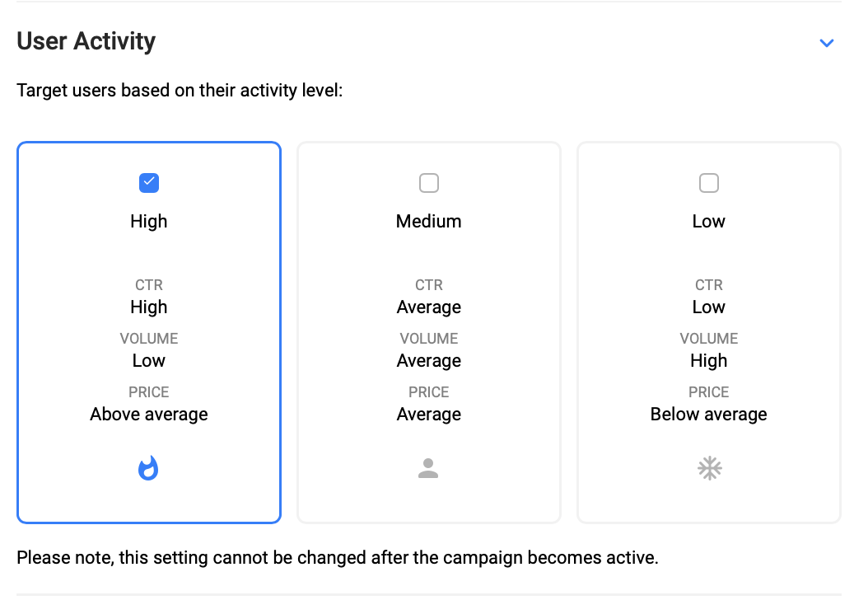Click Average price value in Medium card
Image resolution: width=868 pixels, height=600 pixels.
click(429, 415)
